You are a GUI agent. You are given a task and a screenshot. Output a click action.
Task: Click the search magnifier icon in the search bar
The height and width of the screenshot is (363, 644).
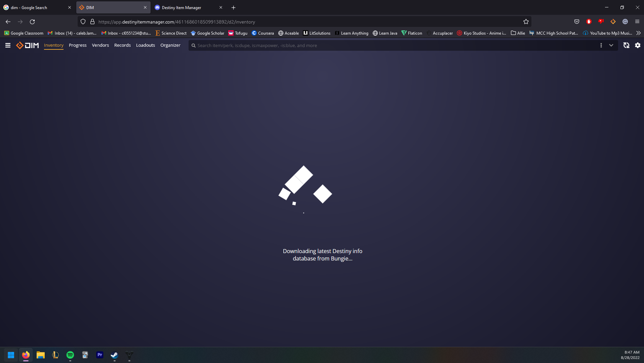pos(193,45)
